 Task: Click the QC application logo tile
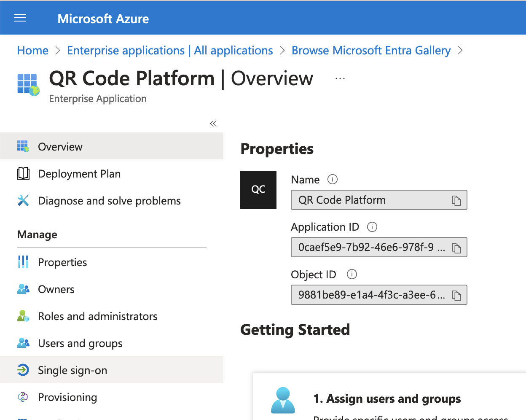tap(258, 190)
